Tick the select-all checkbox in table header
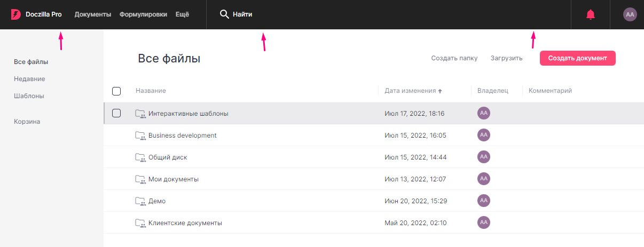The image size is (644, 247). coord(116,91)
